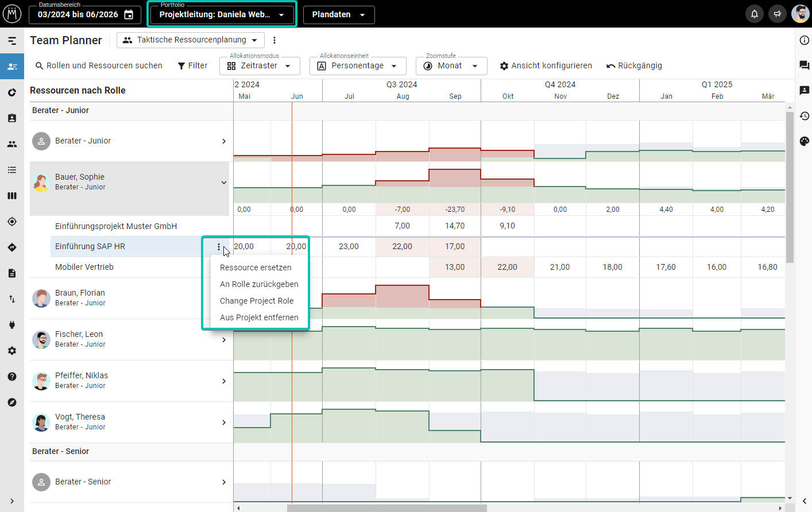This screenshot has width=812, height=512.
Task: Open the people group sidebar icon
Action: pos(12,144)
